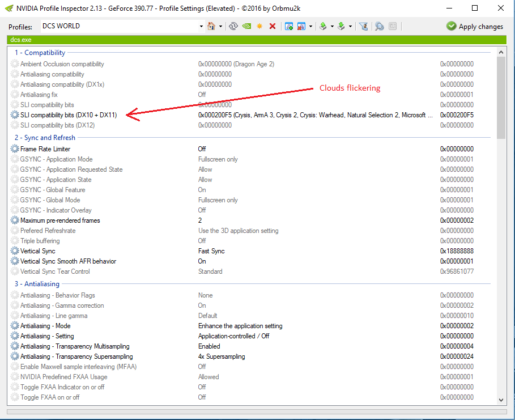The height and width of the screenshot is (420, 515).
Task: Click the gear icon next to Ambient Occlusion compatibility
Action: (15, 63)
